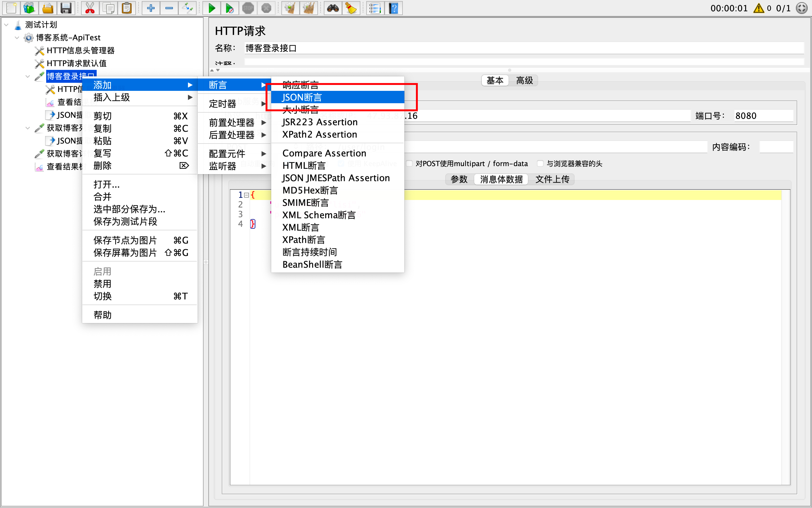Click the Copy icon in toolbar

point(108,8)
